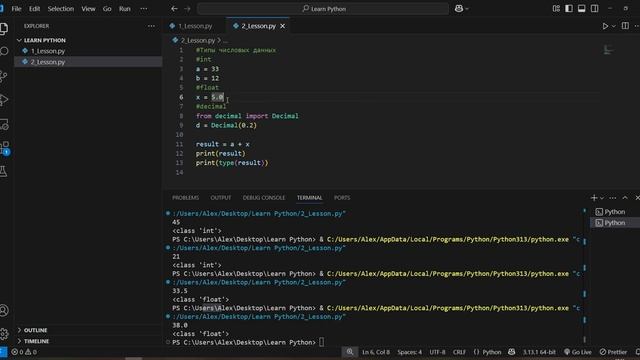
Task: Select the interpreter 3.13.1 64-bit
Action: point(539,352)
